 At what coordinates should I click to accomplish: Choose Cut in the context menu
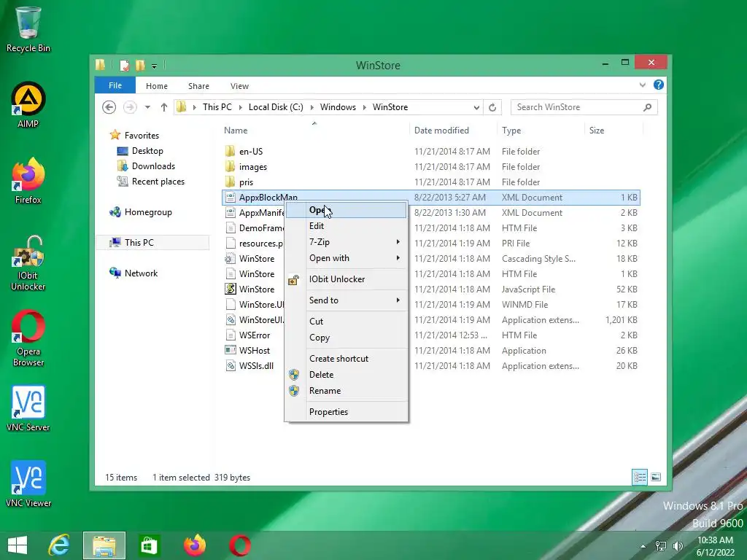[x=347, y=322]
